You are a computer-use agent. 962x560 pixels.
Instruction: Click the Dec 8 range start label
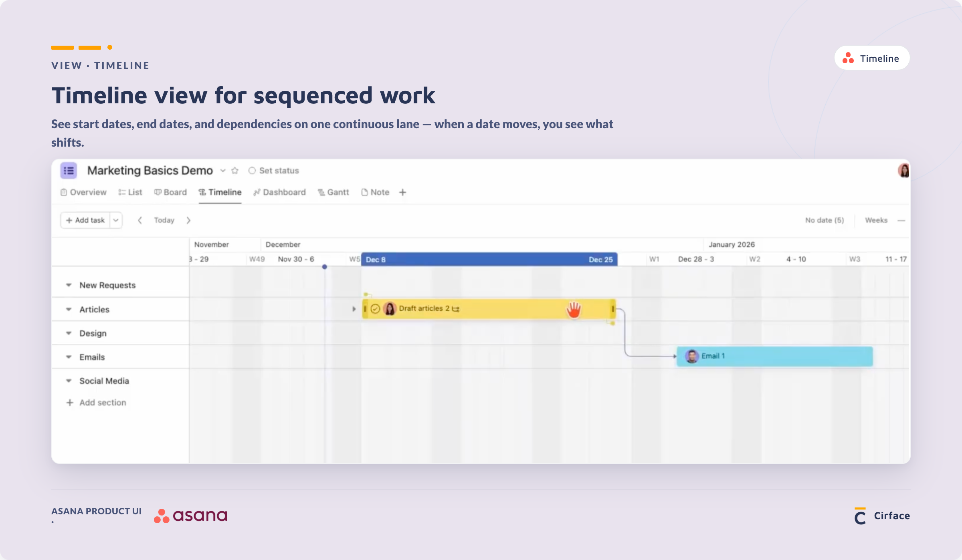(x=376, y=260)
